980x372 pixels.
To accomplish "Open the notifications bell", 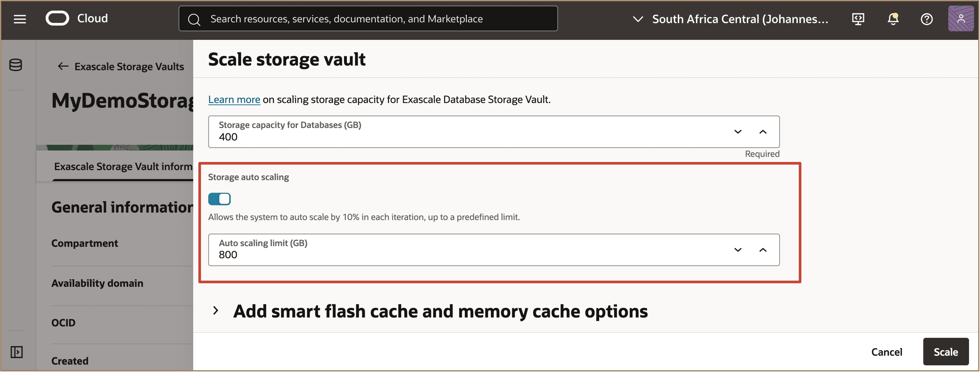I will 893,19.
